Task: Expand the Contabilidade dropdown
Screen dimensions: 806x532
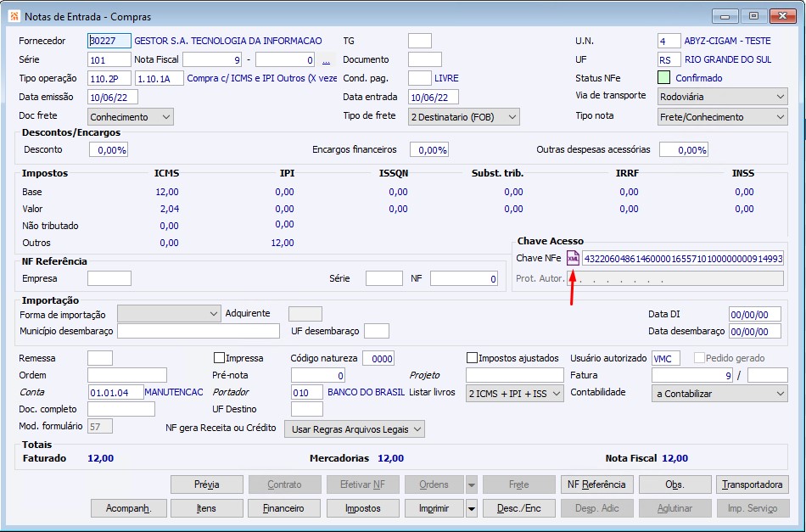Action: 719,393
